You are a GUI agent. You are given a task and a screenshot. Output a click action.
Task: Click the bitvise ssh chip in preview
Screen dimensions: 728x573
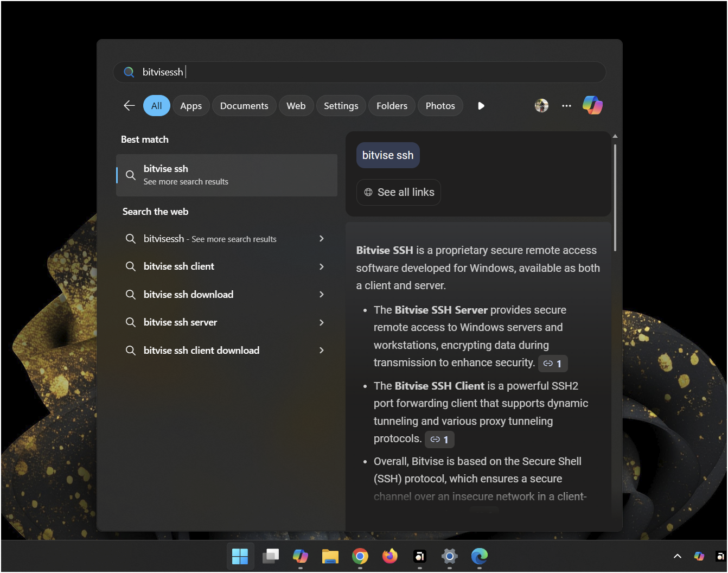tap(388, 155)
